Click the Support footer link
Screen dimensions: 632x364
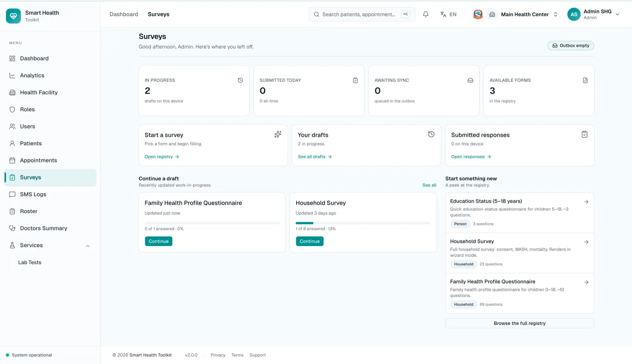[258, 355]
